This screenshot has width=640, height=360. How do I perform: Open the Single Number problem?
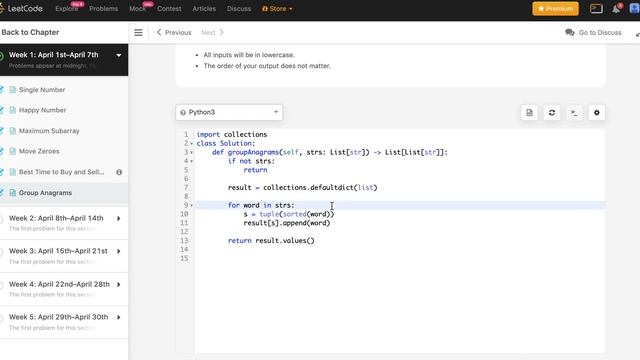[42, 90]
